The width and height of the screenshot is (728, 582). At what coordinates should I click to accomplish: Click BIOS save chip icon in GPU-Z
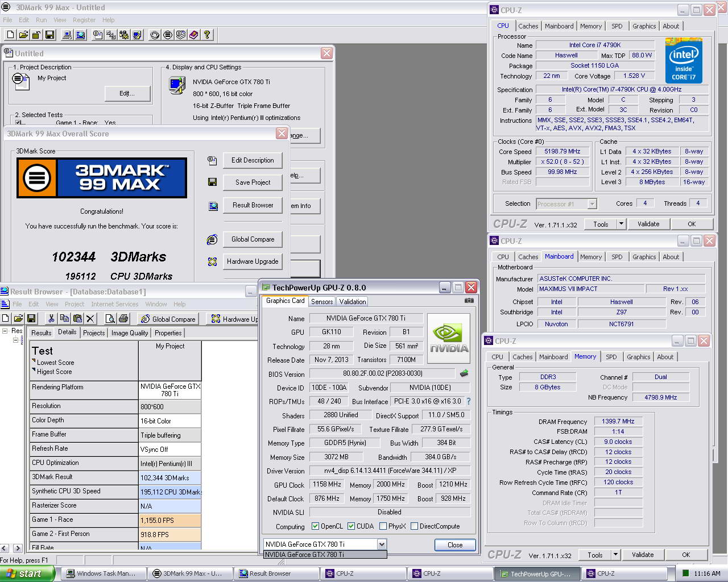coord(464,373)
